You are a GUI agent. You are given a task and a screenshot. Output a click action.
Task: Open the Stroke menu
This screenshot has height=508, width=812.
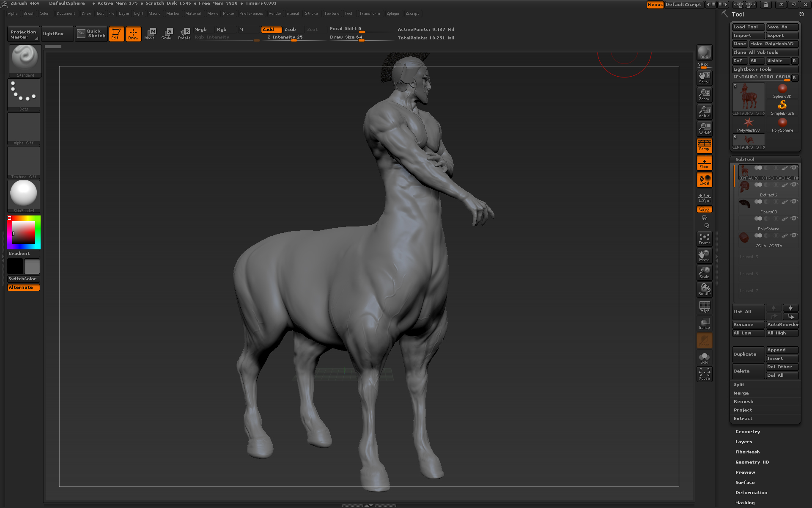(x=311, y=14)
